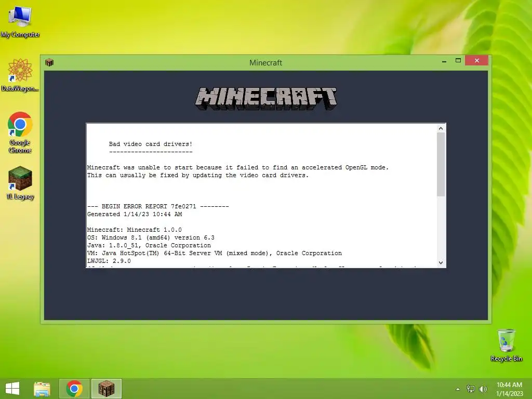This screenshot has height=399, width=532.
Task: Select the Google Chrome desktop shortcut
Action: [20, 132]
